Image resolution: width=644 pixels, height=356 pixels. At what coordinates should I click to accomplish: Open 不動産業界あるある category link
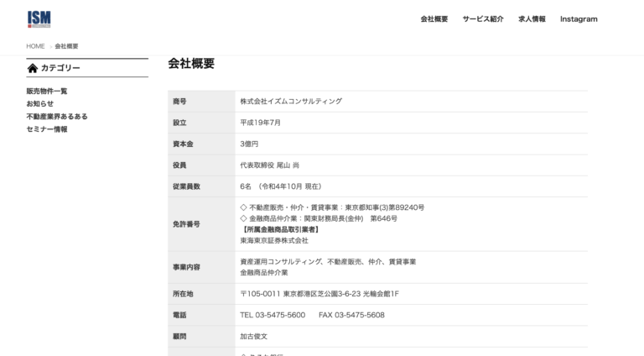coord(57,117)
